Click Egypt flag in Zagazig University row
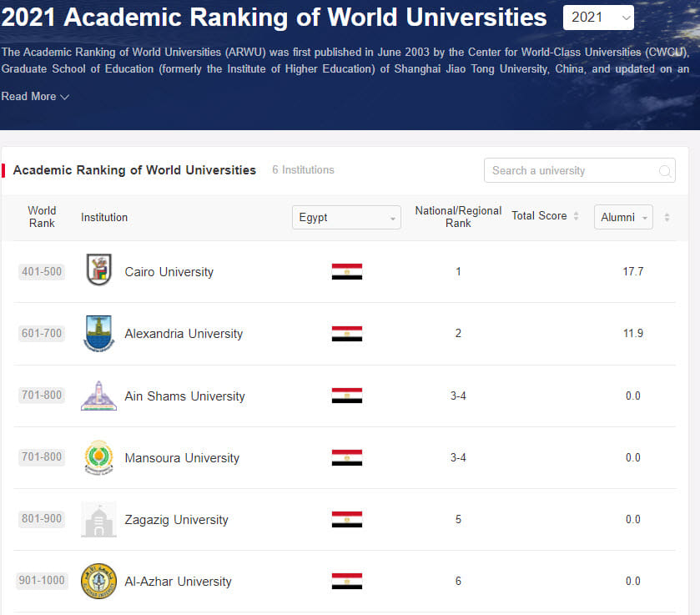700x615 pixels. click(346, 519)
